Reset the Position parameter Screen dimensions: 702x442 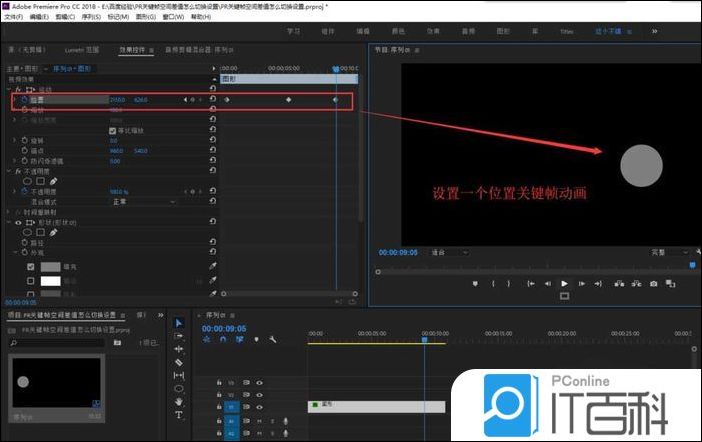tap(212, 100)
